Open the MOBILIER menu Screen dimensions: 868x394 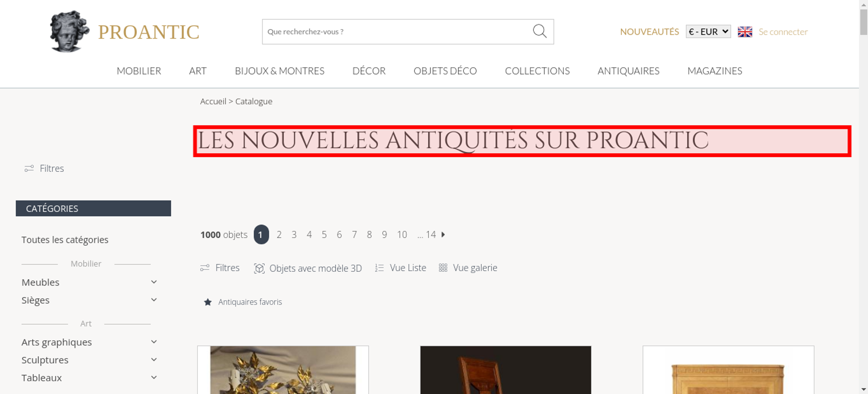point(139,71)
